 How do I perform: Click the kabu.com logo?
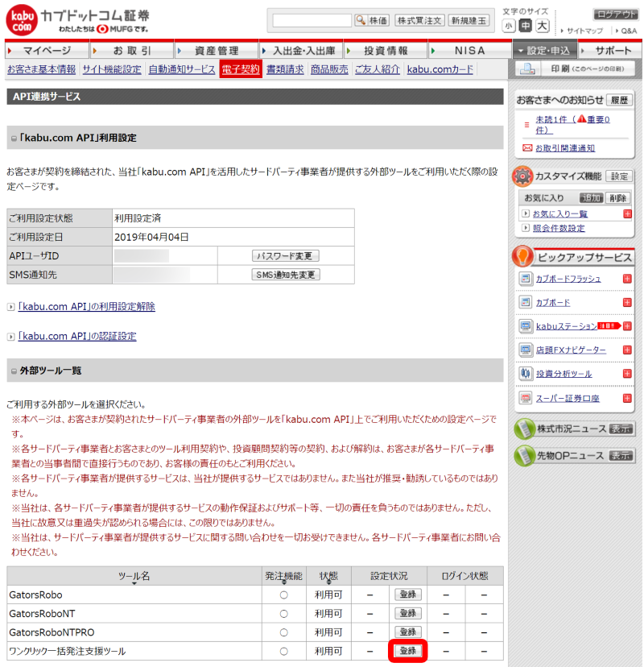(21, 20)
